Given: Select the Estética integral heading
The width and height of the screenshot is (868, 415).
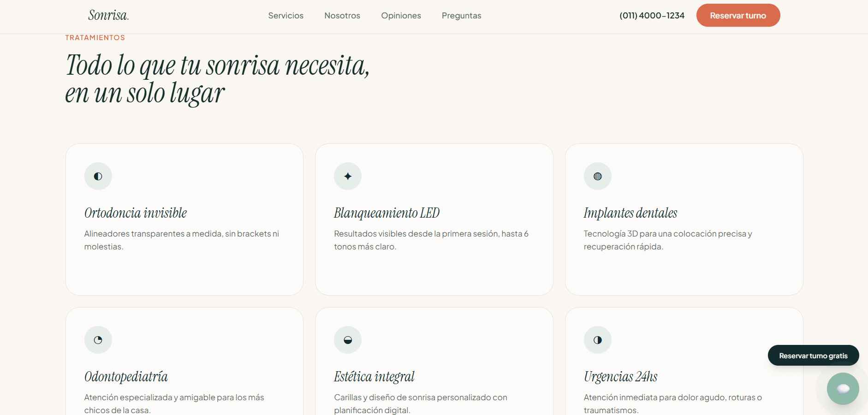Looking at the screenshot, I should [x=374, y=377].
